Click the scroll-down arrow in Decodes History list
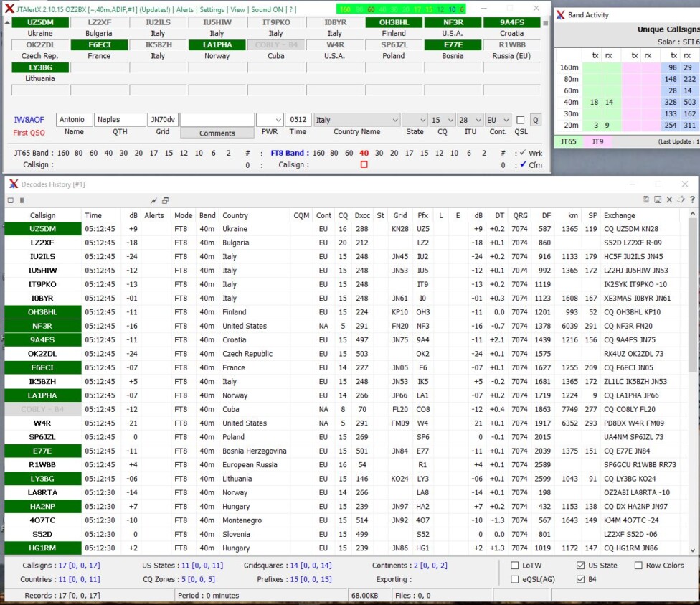700x605 pixels. point(692,550)
